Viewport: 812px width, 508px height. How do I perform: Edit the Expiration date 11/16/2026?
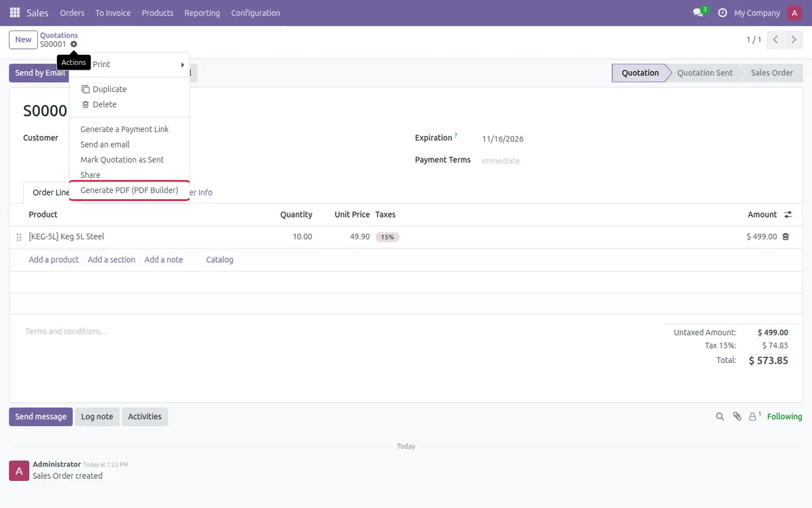coord(503,139)
